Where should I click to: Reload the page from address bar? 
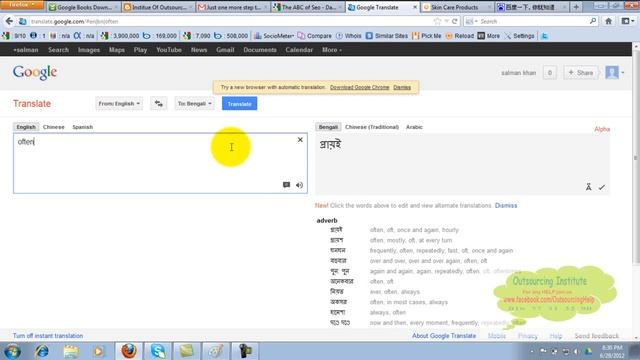[x=455, y=21]
